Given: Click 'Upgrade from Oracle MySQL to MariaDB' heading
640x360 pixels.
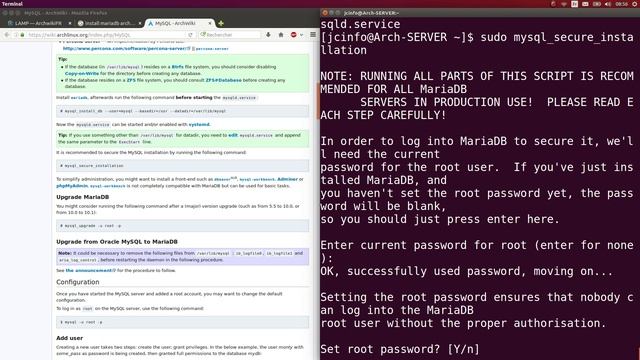Looking at the screenshot, I should (117, 242).
